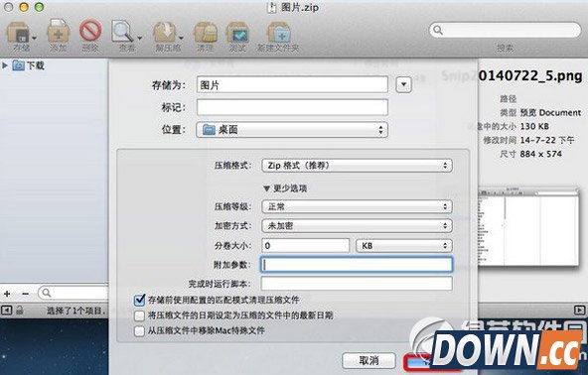588x375 pixels.
Task: Click the right panel toggle icon in status bar
Action: point(579,311)
